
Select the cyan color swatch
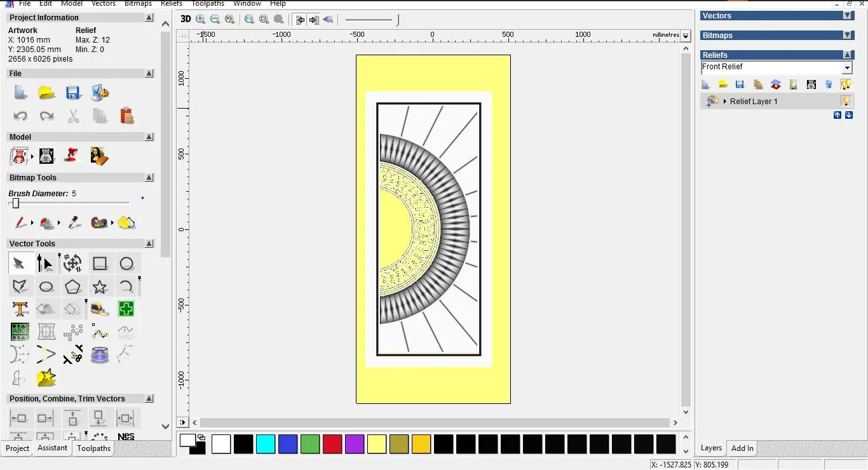coord(266,444)
